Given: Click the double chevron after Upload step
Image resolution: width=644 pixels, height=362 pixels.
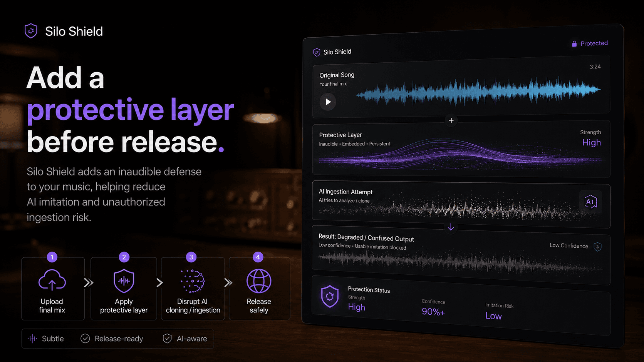Looking at the screenshot, I should pyautogui.click(x=89, y=283).
